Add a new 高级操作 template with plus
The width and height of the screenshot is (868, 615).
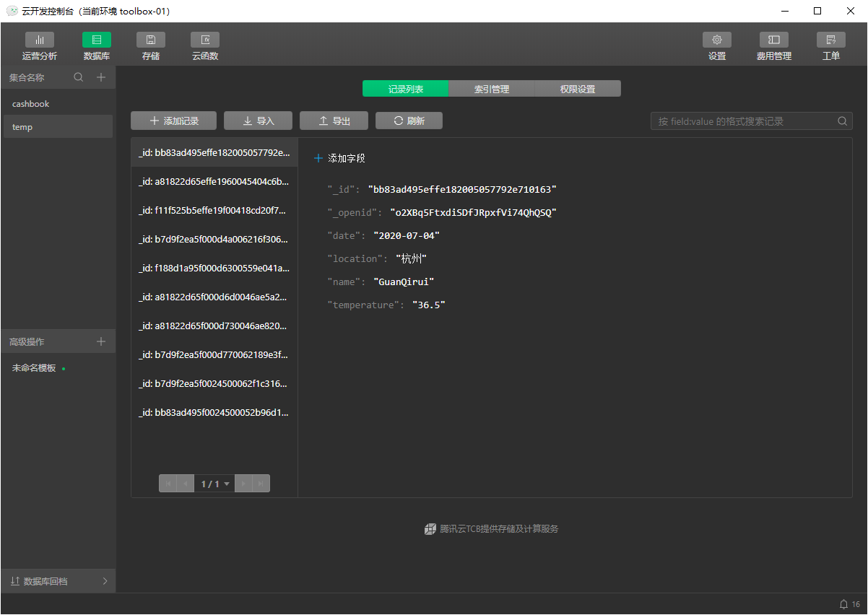(101, 341)
